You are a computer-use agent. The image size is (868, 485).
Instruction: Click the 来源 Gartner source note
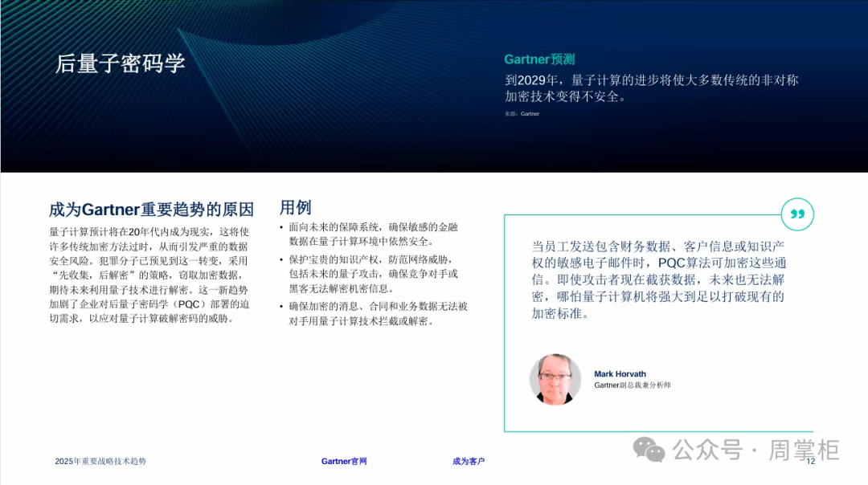tap(522, 114)
